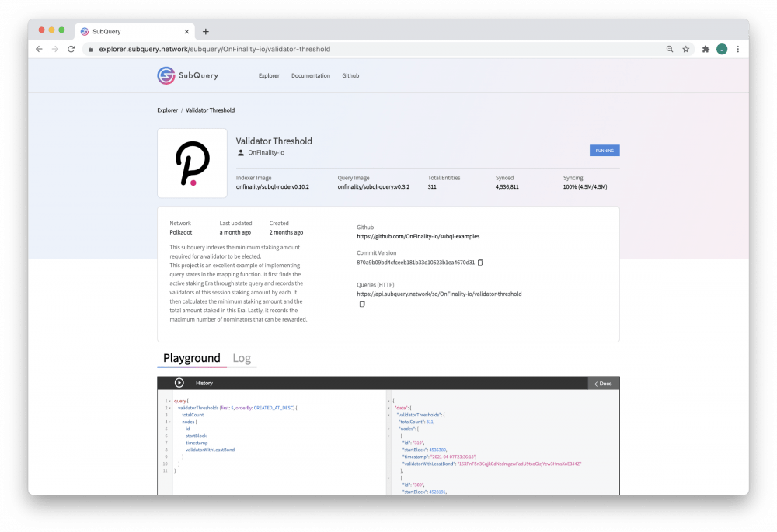
Task: Collapse "validatorThresholds" in the results pane
Action: coord(389,415)
